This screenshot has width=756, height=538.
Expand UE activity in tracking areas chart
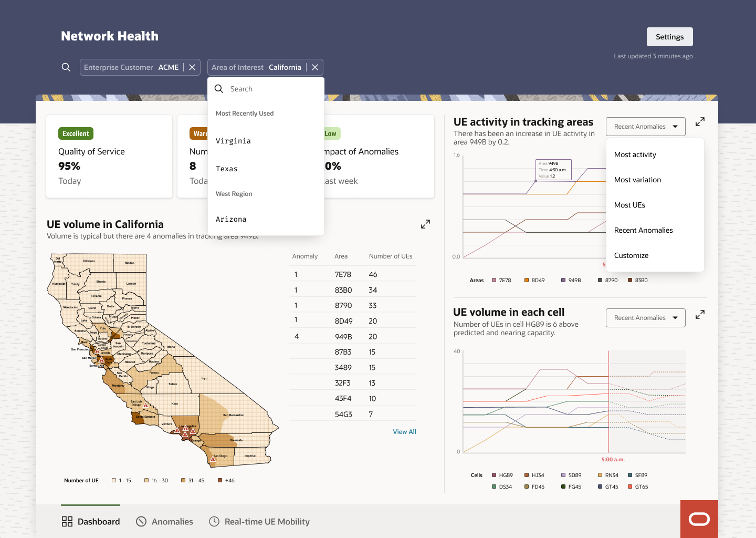click(x=700, y=122)
